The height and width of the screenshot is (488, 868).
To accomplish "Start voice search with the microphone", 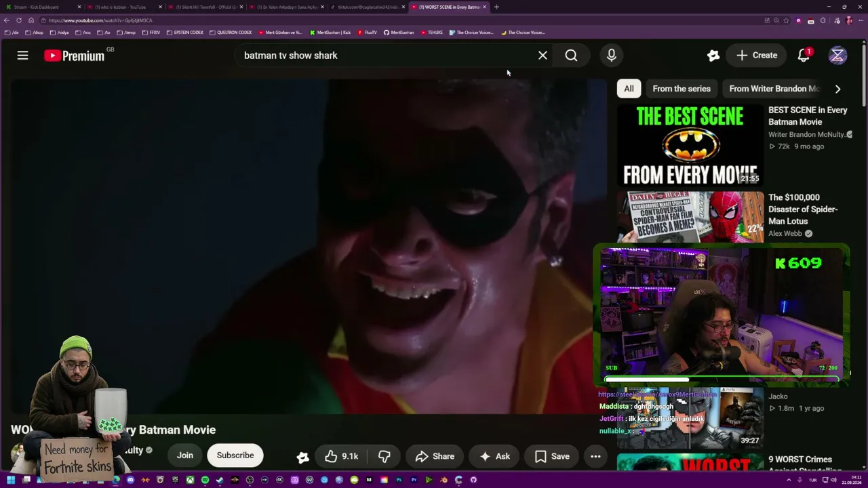I will click(x=611, y=56).
